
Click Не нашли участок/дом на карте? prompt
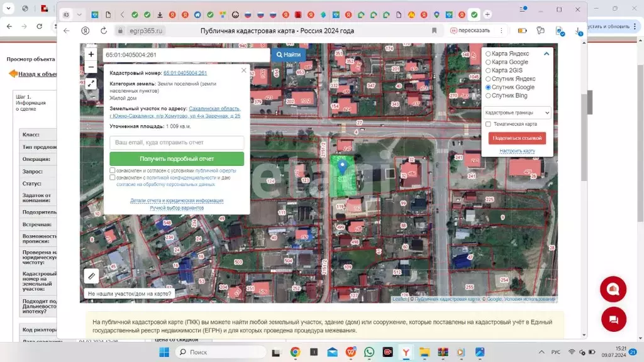tap(130, 294)
